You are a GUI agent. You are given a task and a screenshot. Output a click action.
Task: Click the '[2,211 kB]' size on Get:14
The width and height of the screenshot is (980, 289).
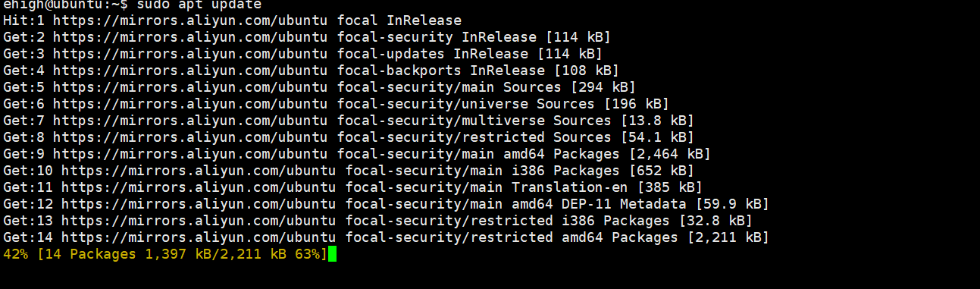(x=727, y=237)
